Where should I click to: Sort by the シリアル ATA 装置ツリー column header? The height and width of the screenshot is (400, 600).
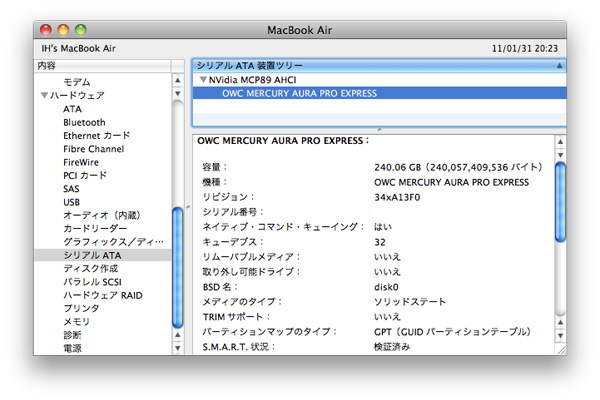(379, 65)
